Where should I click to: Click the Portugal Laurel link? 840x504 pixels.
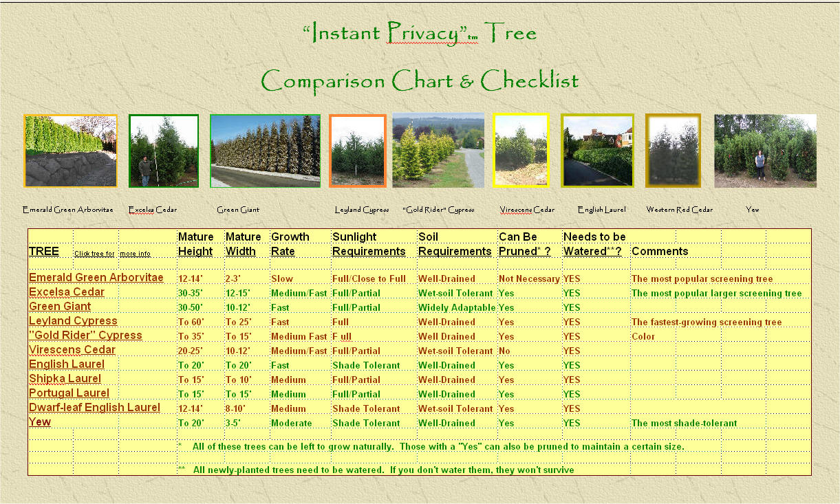(69, 393)
